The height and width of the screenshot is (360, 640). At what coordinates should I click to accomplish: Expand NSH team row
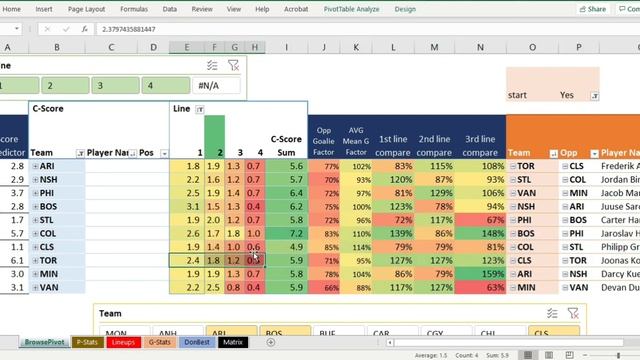click(35, 180)
